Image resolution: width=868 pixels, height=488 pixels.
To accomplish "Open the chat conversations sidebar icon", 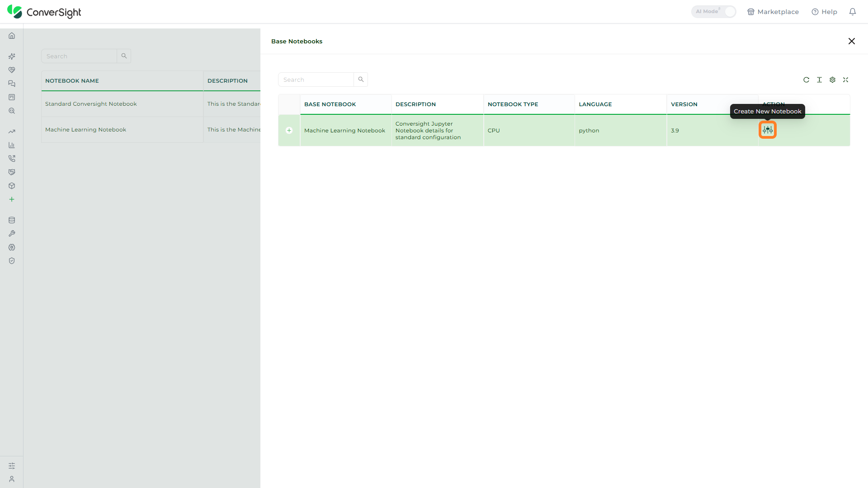I will 12,84.
